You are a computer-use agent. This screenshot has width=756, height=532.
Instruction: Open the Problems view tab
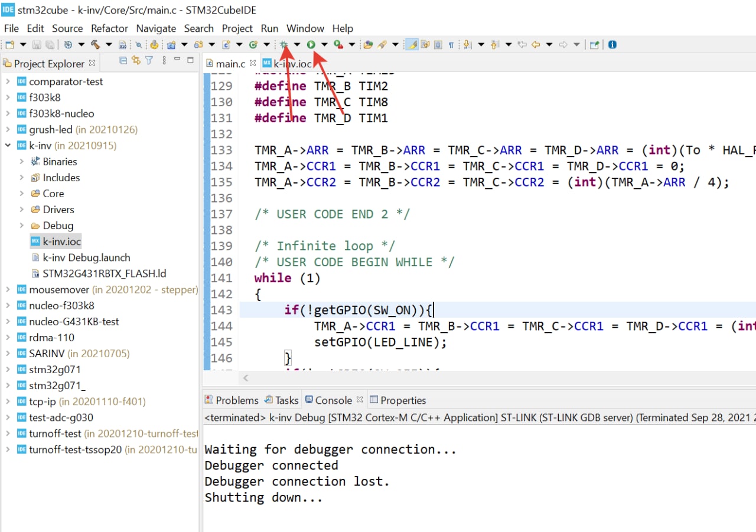tap(236, 400)
